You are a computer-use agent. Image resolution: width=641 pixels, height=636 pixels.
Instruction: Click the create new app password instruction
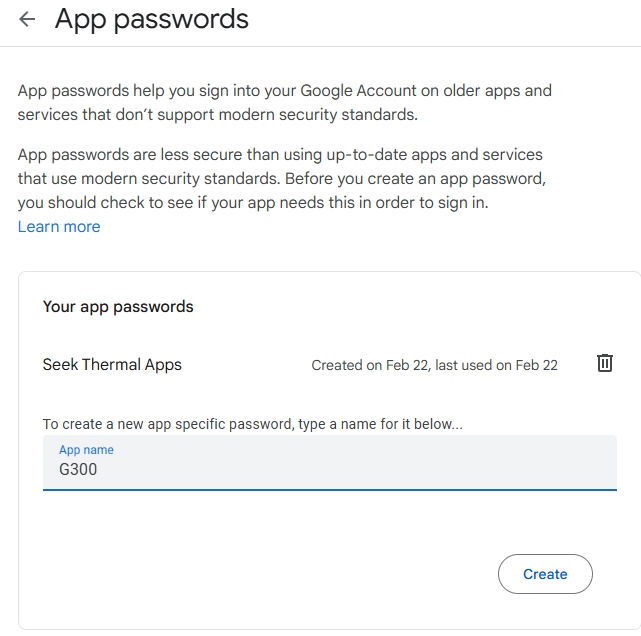(253, 424)
